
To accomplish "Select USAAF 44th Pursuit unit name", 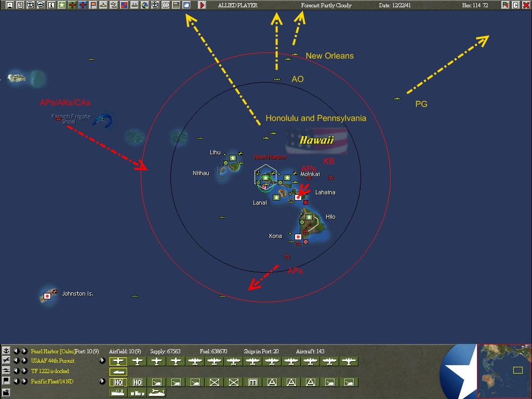I will click(52, 361).
